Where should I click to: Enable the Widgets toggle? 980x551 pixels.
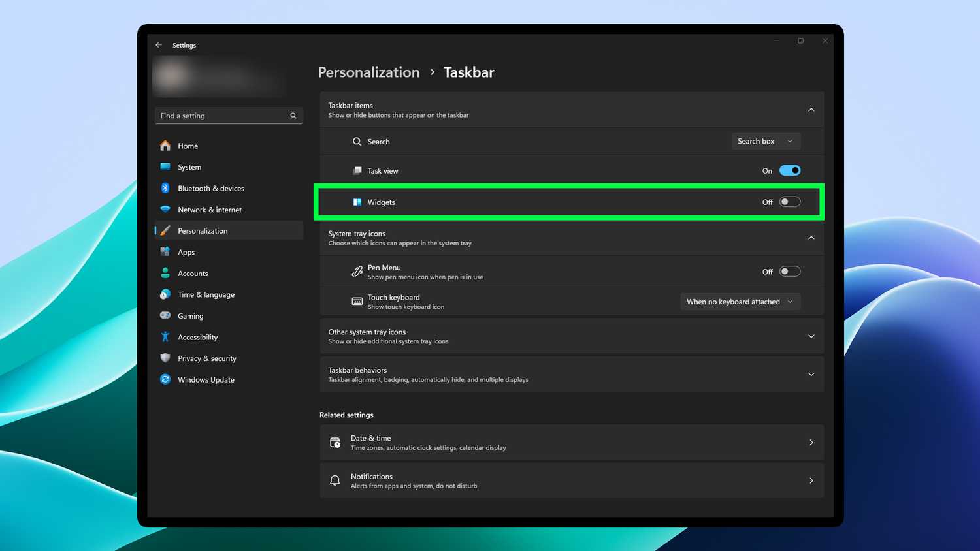790,202
